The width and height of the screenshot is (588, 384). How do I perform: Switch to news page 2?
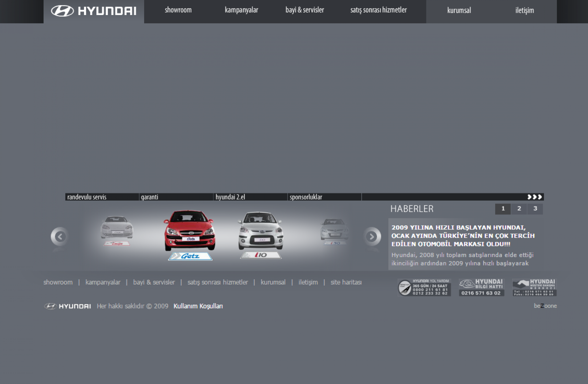(519, 209)
